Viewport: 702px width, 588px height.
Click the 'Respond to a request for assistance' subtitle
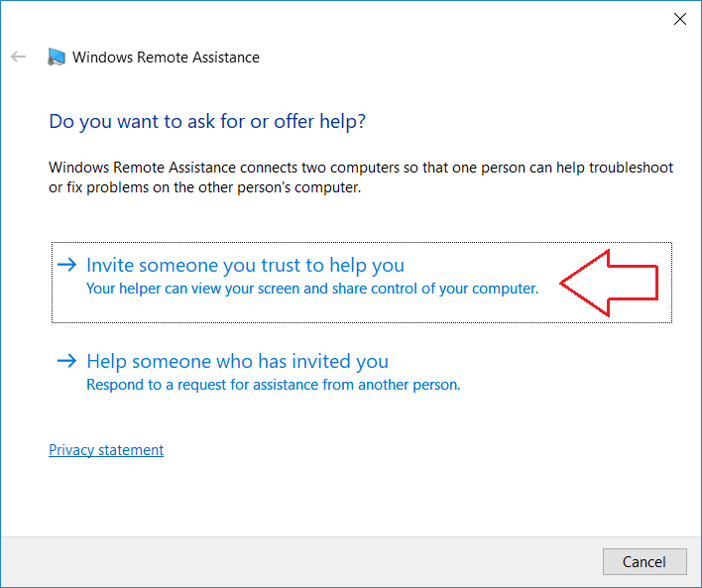tap(273, 385)
